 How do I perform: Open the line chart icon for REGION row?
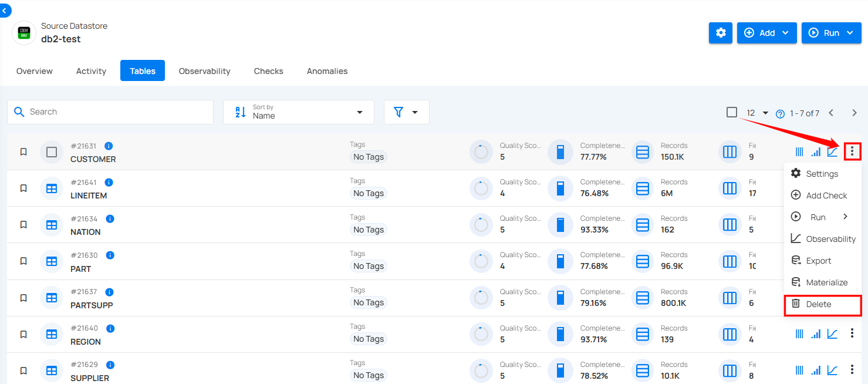coord(832,334)
